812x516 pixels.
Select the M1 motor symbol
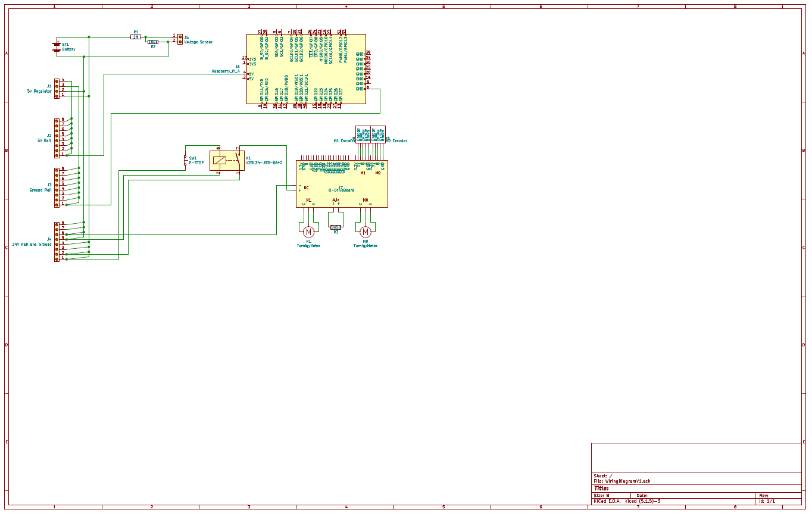308,232
